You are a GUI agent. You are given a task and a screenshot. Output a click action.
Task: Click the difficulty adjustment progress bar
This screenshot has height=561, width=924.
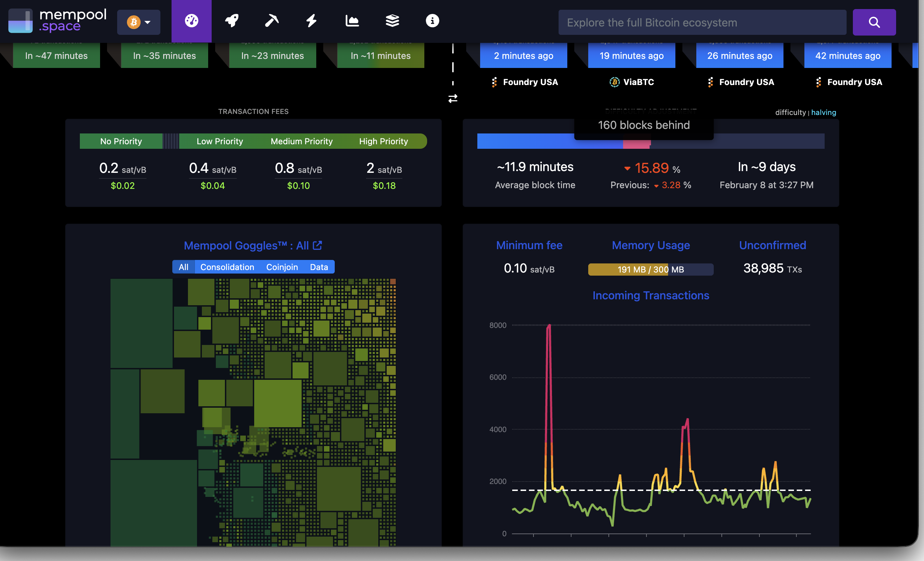click(651, 141)
